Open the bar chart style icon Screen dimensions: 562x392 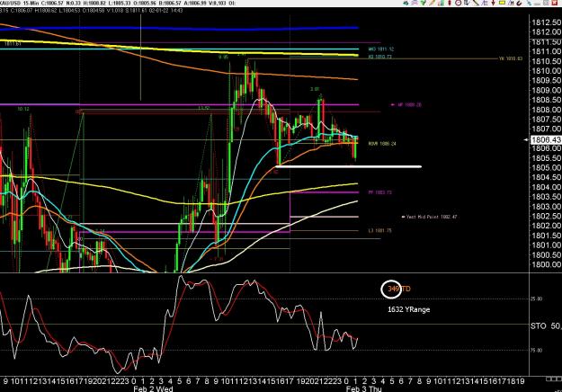[441, 3]
